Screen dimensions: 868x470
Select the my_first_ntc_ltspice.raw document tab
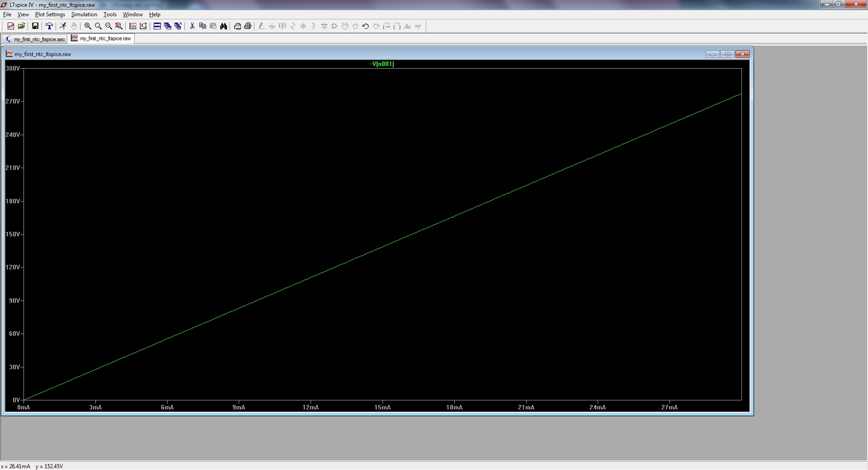(x=101, y=38)
